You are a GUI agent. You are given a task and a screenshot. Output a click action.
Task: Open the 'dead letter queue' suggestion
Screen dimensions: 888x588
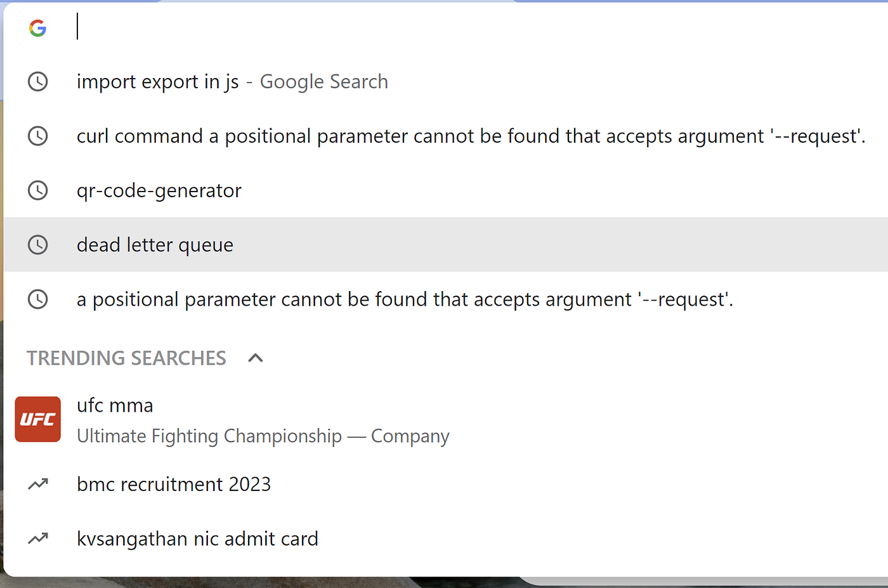pos(155,245)
